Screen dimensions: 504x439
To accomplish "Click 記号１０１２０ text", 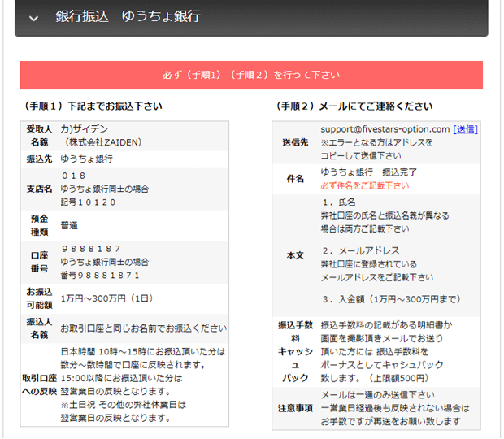I will [x=88, y=202].
